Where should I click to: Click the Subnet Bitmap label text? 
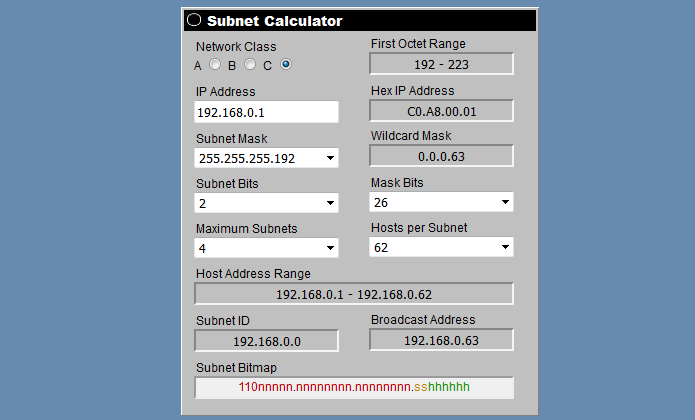[236, 368]
